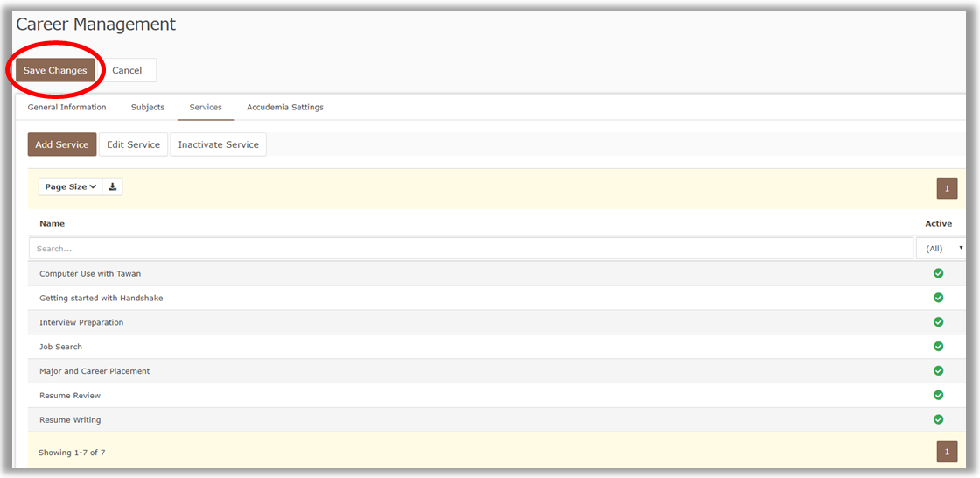This screenshot has width=980, height=478.
Task: Click Edit Service button
Action: pyautogui.click(x=133, y=144)
